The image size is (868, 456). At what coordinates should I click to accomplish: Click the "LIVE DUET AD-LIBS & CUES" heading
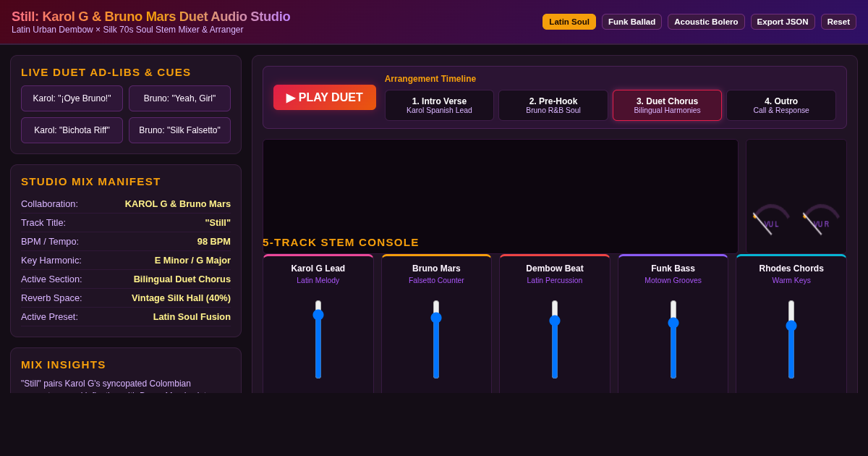tap(106, 72)
